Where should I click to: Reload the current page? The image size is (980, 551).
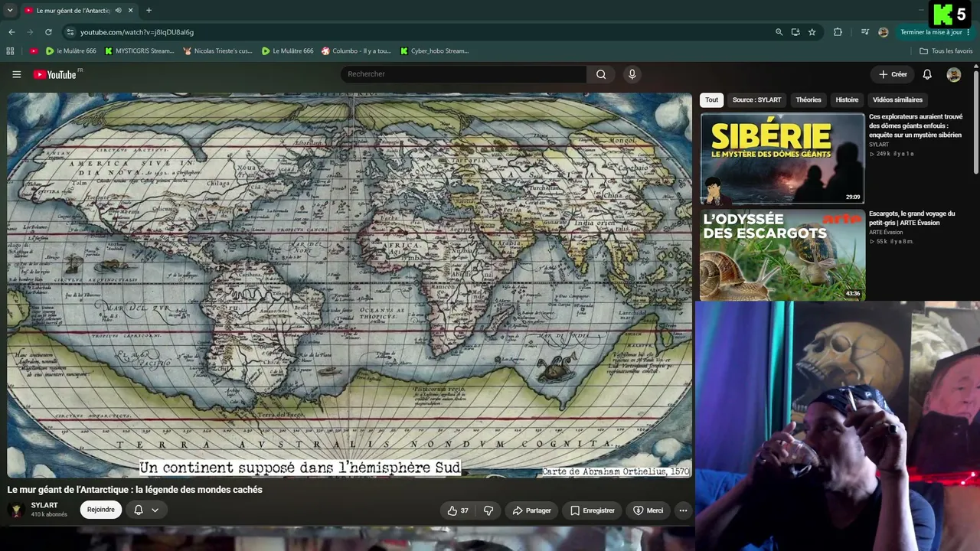pos(48,32)
